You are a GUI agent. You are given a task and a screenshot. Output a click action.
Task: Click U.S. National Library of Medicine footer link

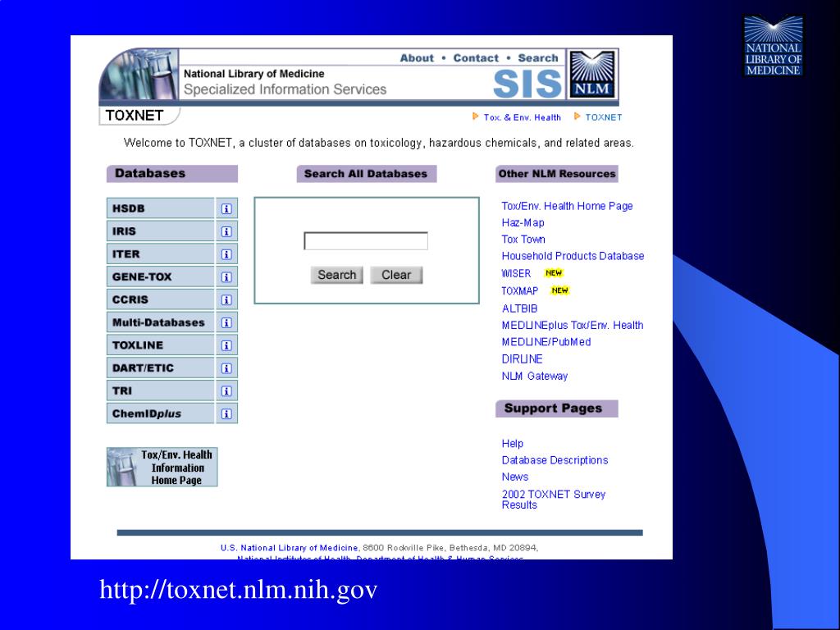[x=289, y=547]
